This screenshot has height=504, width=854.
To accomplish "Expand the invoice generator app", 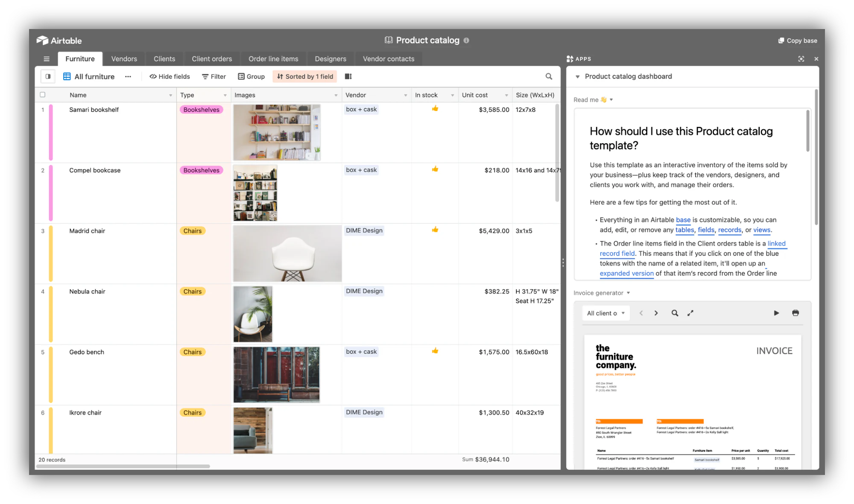I will (x=690, y=313).
